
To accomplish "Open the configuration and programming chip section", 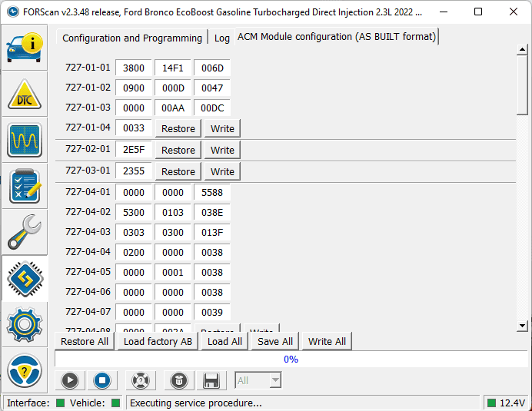I will coord(25,279).
